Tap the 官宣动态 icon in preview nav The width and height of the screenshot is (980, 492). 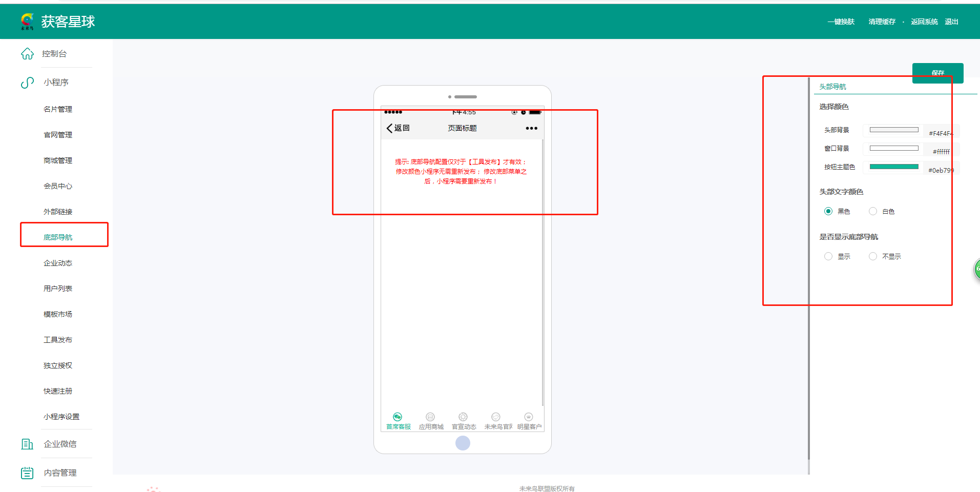(x=463, y=417)
